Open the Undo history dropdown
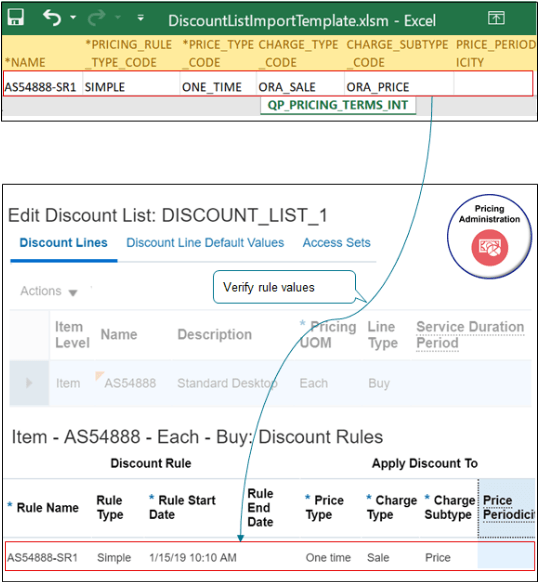The height and width of the screenshot is (583, 554). [73, 17]
